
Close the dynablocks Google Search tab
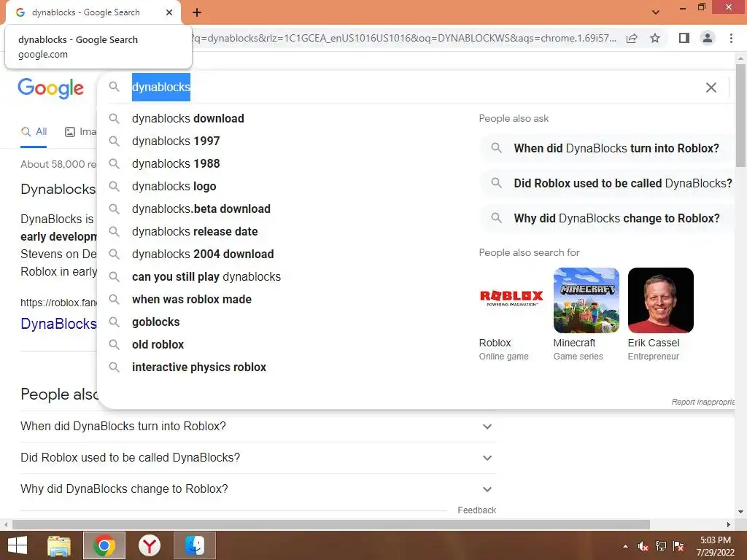pos(169,12)
